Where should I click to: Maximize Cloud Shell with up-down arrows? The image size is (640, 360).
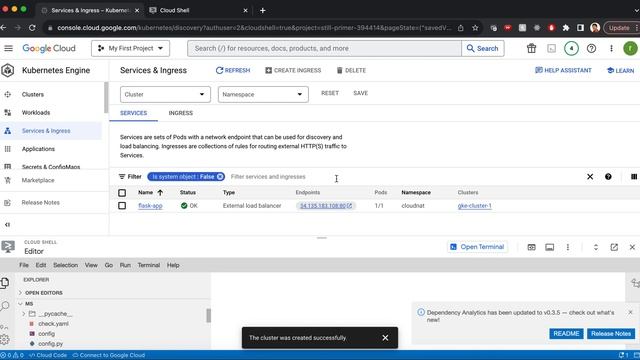(x=596, y=247)
